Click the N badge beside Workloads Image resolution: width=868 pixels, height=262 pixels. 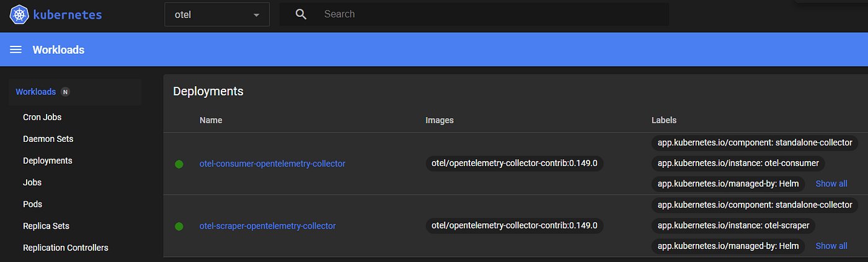coord(65,92)
